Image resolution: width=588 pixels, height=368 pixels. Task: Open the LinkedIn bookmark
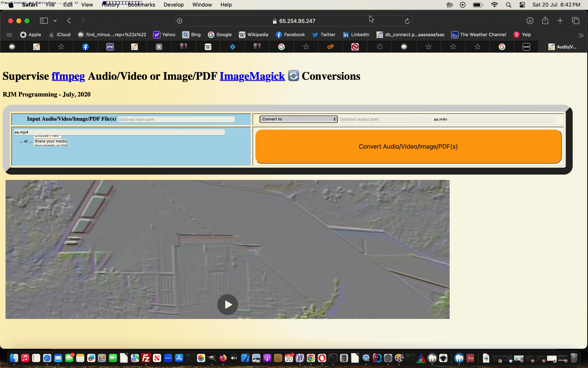click(356, 35)
